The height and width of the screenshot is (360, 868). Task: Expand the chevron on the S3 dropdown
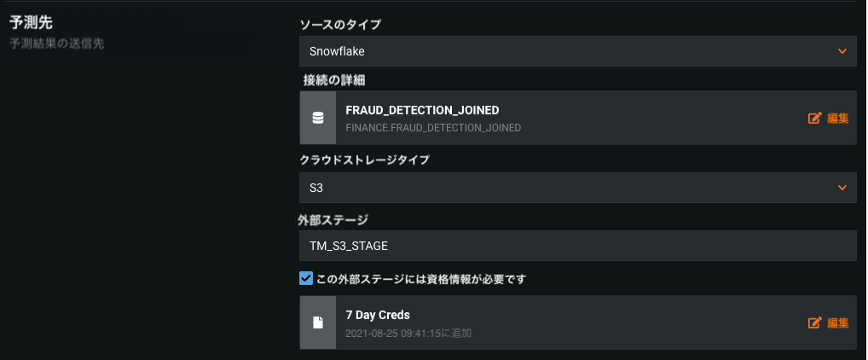click(x=842, y=187)
